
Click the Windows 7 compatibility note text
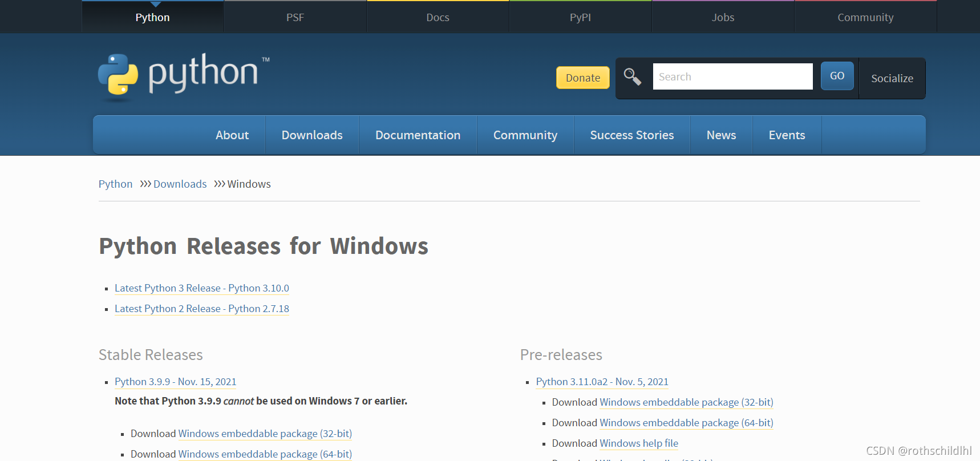click(x=261, y=401)
